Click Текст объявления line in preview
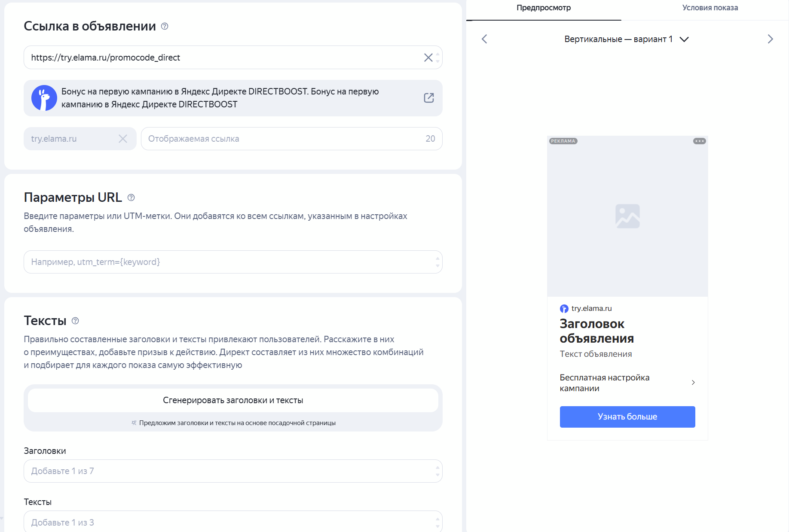Screen dimensions: 789x532 596,354
